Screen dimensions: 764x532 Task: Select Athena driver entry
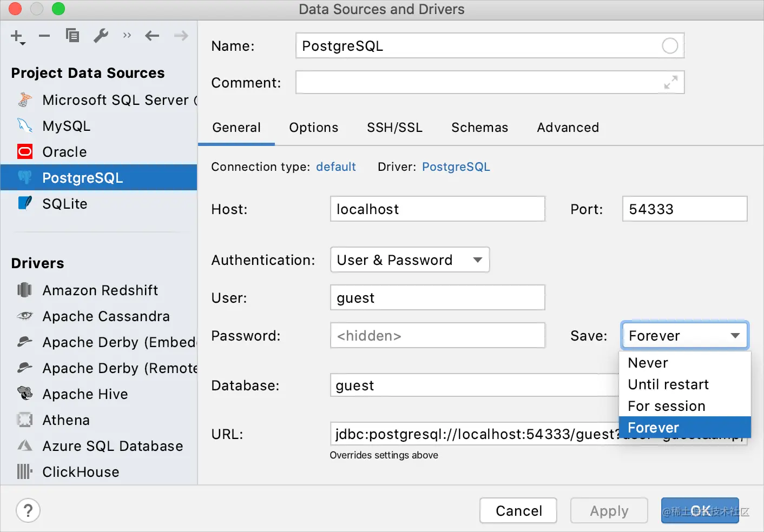(x=98, y=420)
